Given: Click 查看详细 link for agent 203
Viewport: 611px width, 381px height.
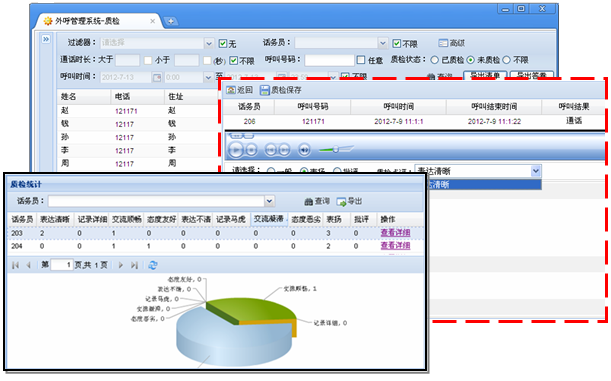Looking at the screenshot, I should click(x=395, y=233).
